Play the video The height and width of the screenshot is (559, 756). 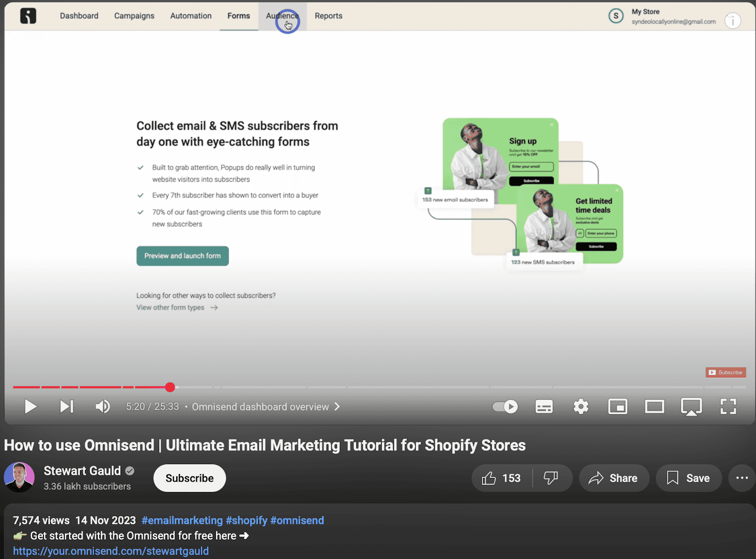[30, 407]
